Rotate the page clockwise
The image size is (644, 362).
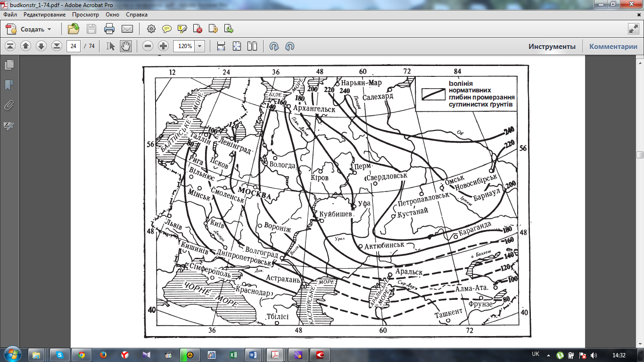(x=274, y=46)
